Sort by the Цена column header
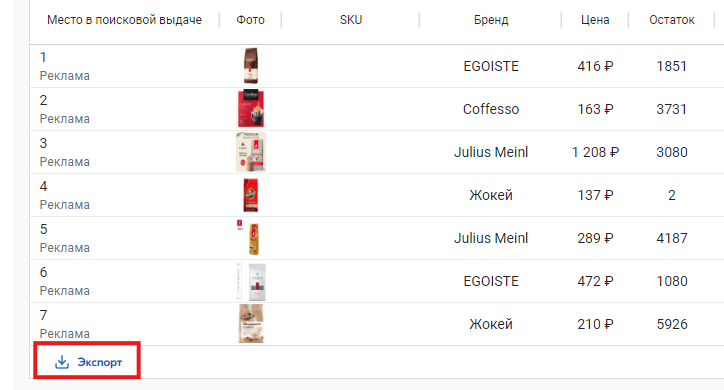Screen dimensions: 724x390 click(x=595, y=20)
